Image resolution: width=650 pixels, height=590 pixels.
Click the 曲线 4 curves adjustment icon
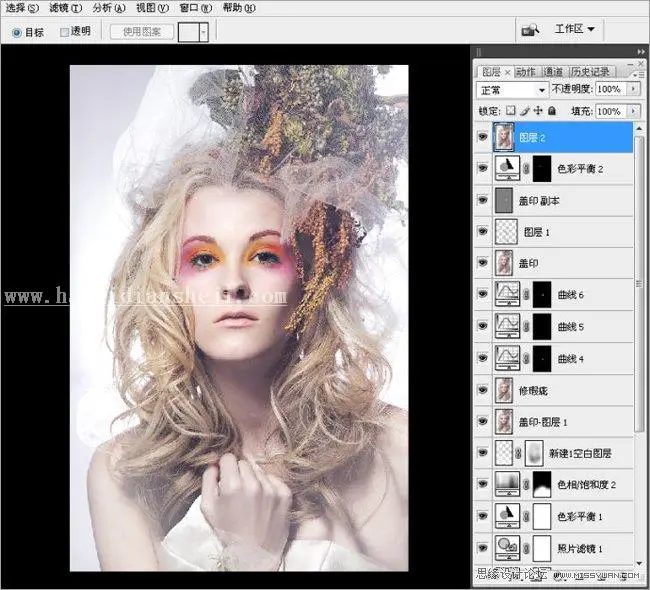point(507,358)
